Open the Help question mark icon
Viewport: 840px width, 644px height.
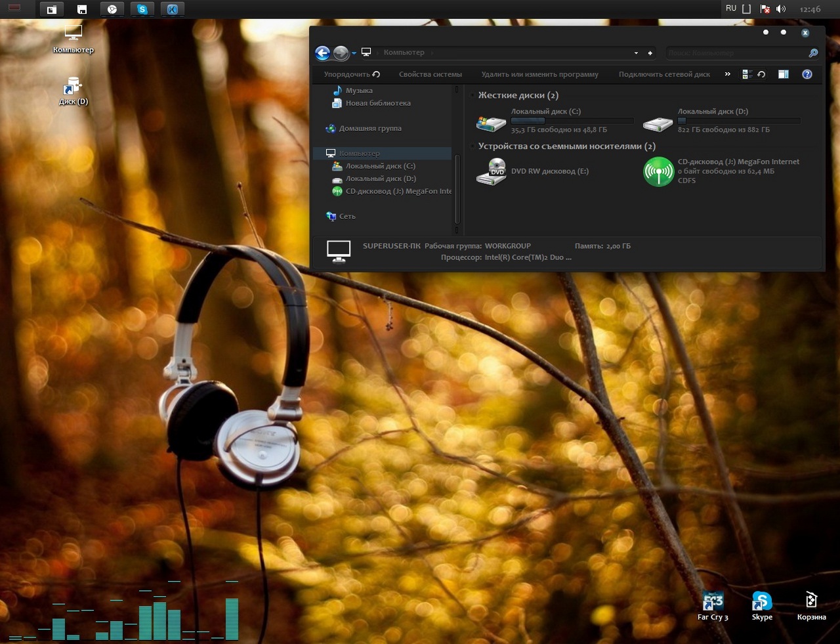[x=807, y=74]
